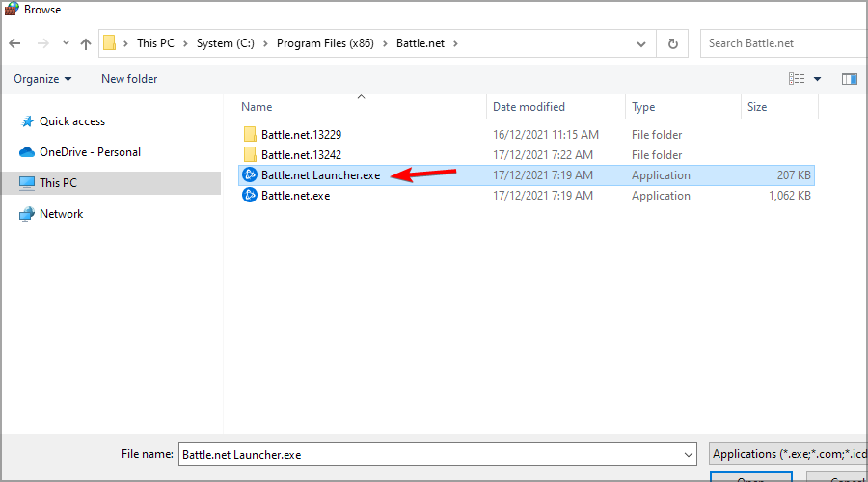Click the Browse window title icon

[x=12, y=9]
